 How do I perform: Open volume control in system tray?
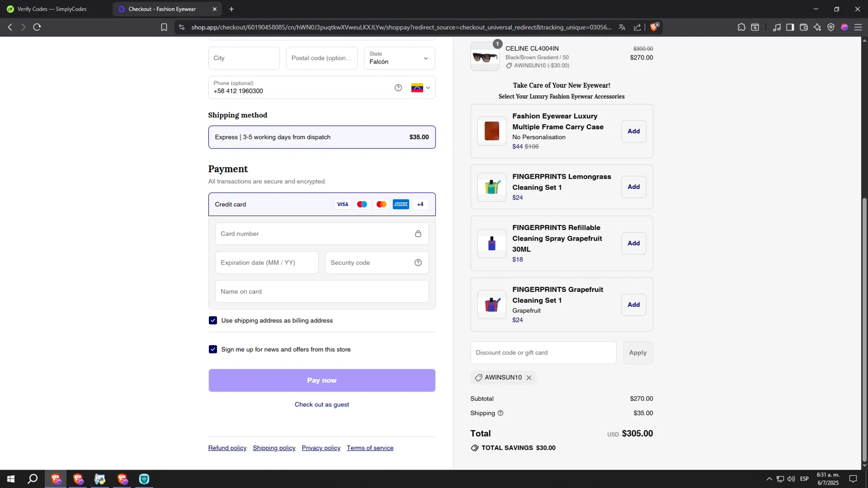pos(791,479)
